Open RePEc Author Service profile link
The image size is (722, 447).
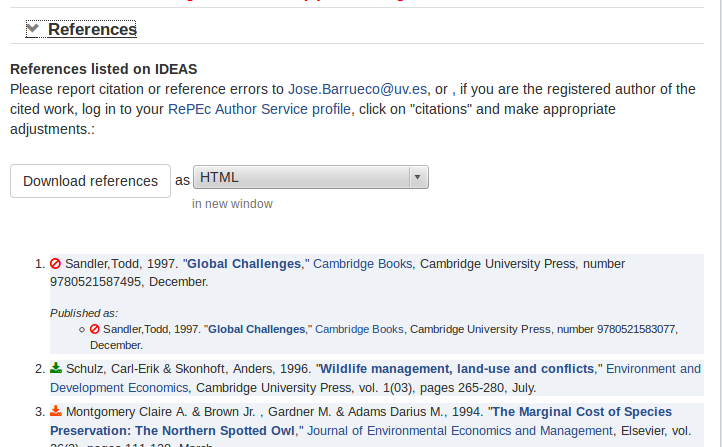coord(259,109)
